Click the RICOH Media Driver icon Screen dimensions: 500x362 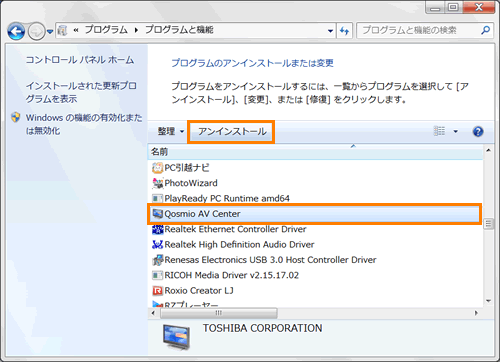[157, 275]
